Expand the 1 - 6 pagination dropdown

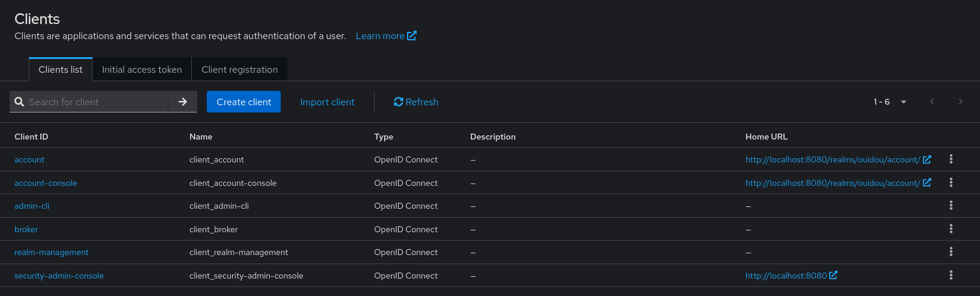click(x=890, y=102)
